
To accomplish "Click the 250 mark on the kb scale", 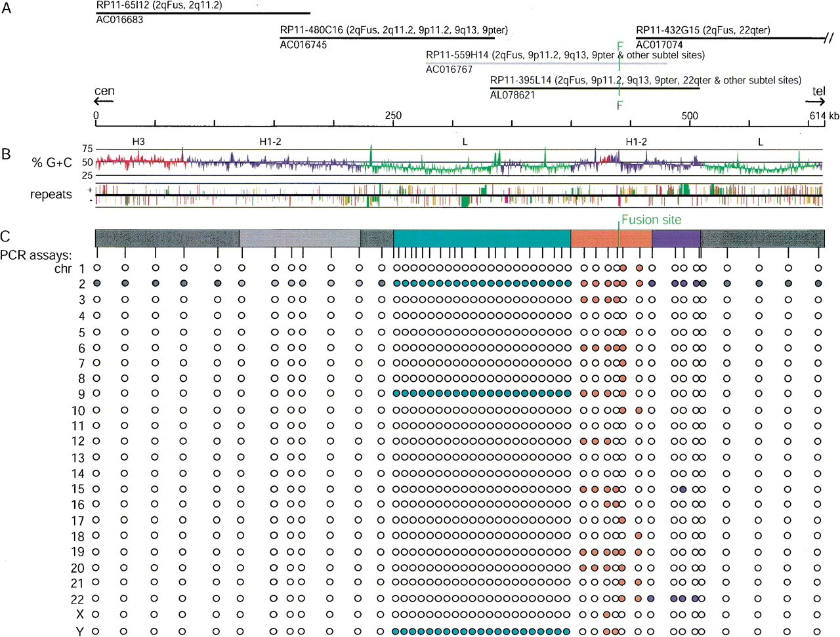I will pos(393,115).
